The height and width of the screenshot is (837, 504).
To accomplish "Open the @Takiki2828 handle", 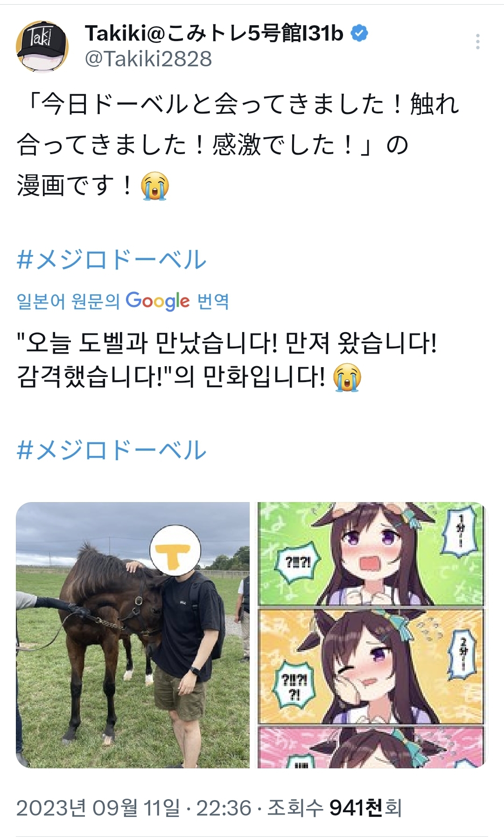I will click(148, 59).
